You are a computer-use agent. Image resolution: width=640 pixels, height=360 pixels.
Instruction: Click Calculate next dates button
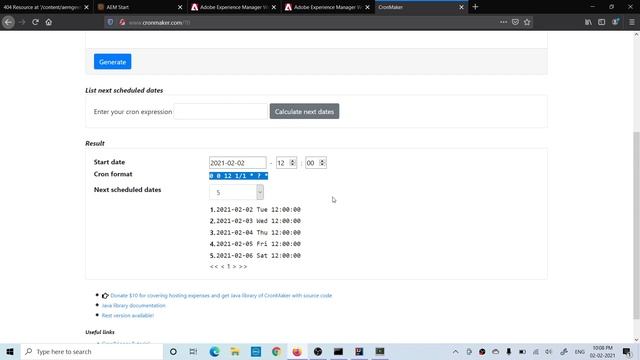click(x=304, y=111)
